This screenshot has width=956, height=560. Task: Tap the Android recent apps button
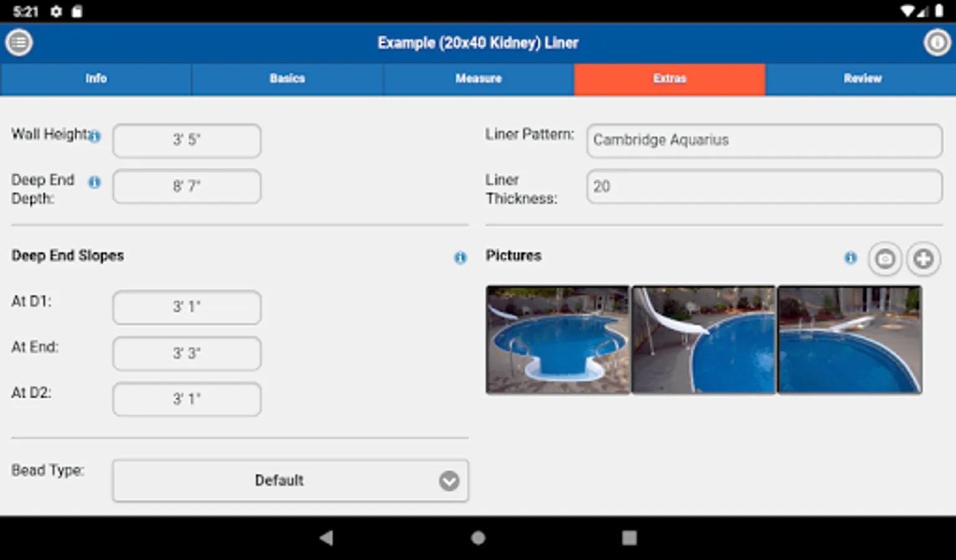[x=629, y=538]
